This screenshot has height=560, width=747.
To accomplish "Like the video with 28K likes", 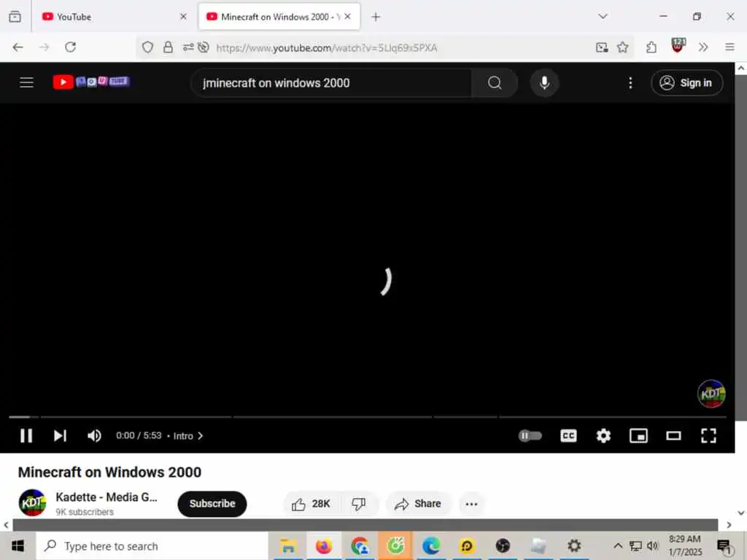I will [x=311, y=504].
